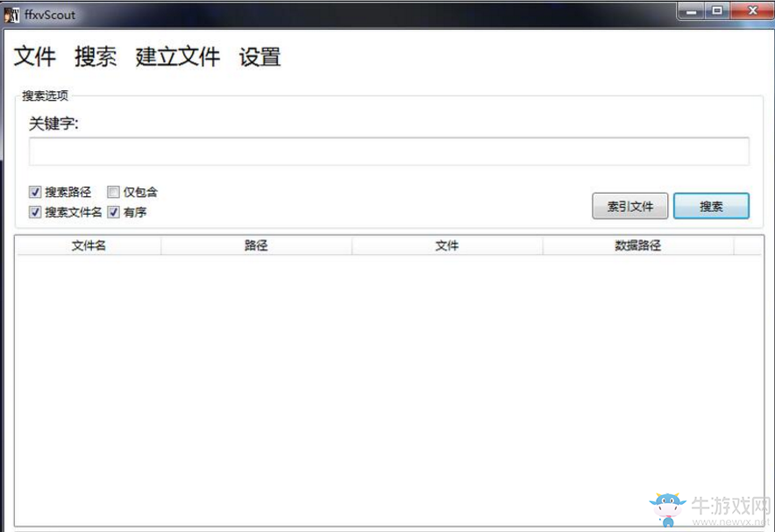Click the blue 搜索 button

[711, 206]
